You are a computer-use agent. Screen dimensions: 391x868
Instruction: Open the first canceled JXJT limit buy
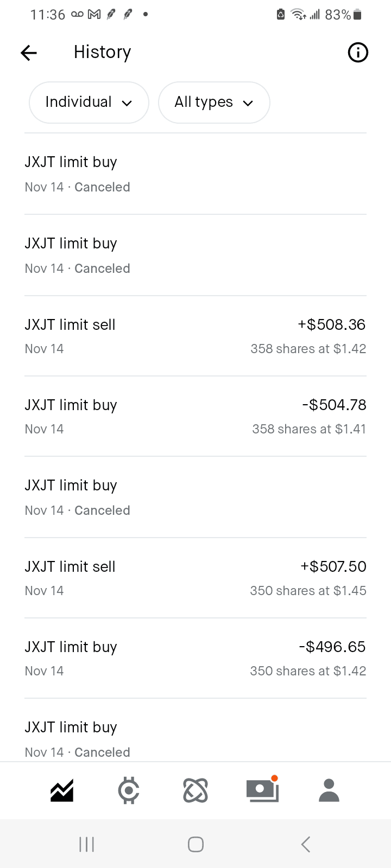coord(195,174)
